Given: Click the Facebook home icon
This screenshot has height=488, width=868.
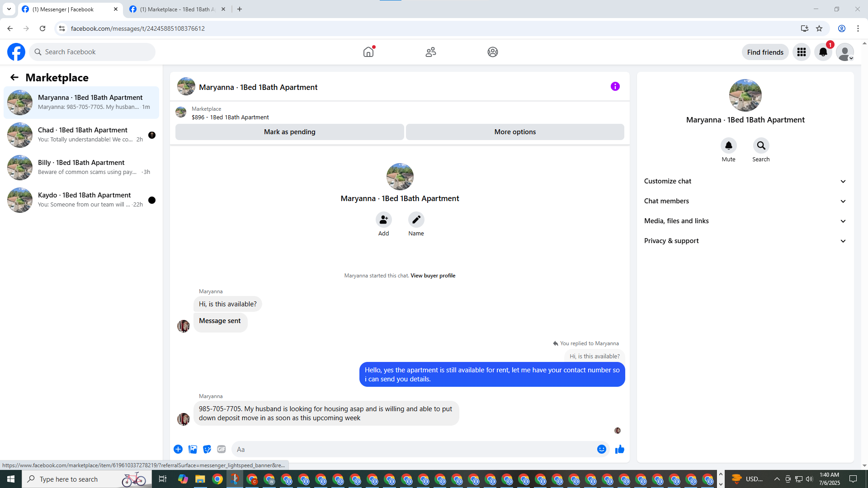Looking at the screenshot, I should (x=368, y=52).
